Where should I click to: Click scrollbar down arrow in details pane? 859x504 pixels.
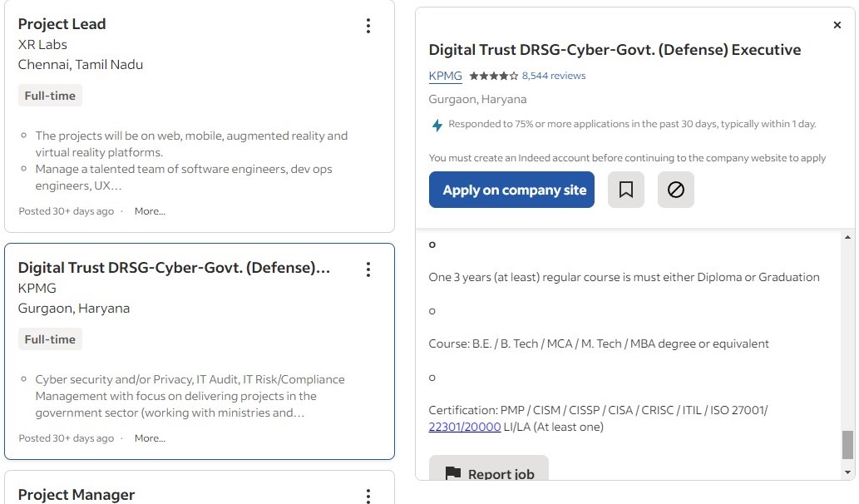[847, 472]
